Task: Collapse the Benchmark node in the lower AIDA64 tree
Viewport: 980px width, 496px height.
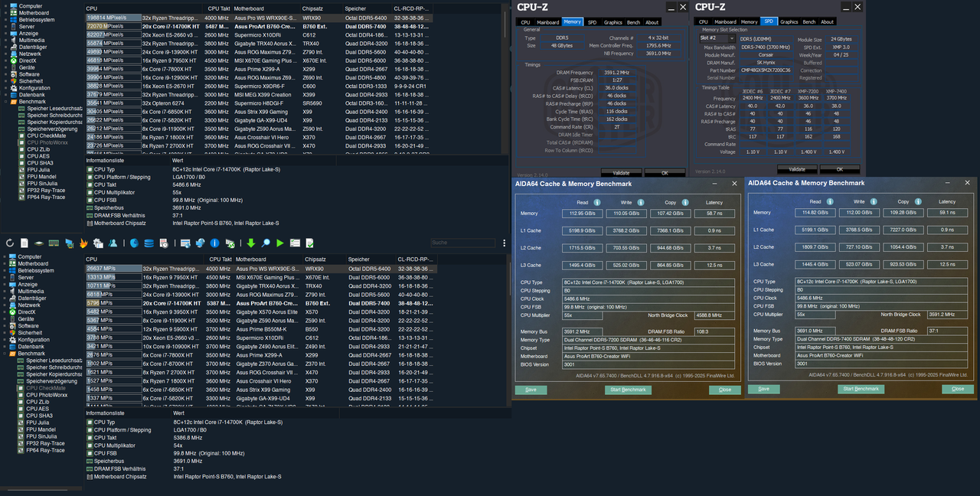Action: (x=6, y=354)
